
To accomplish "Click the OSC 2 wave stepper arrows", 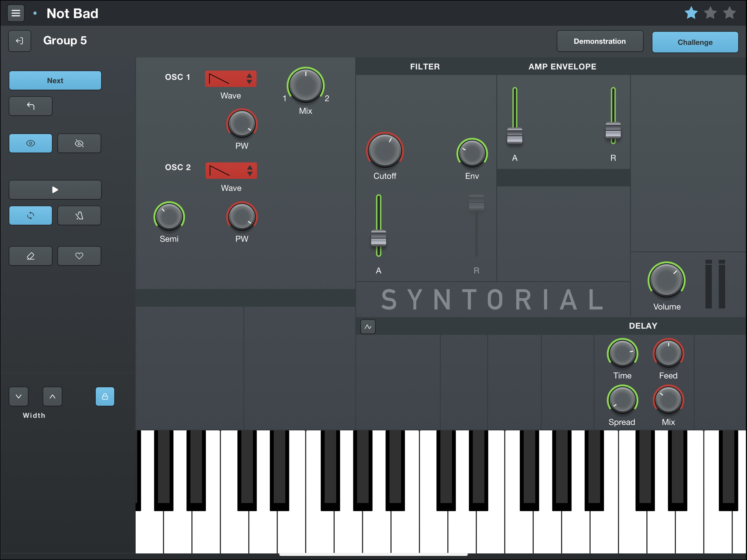I will pyautogui.click(x=250, y=171).
